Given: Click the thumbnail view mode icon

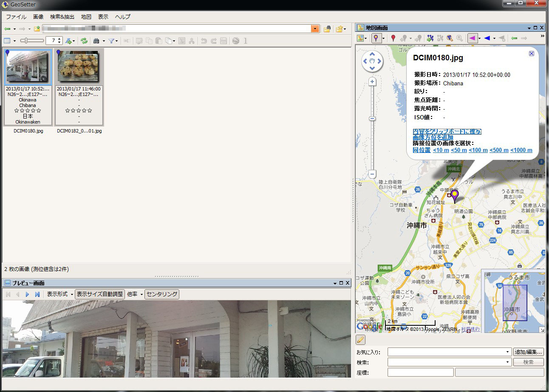Looking at the screenshot, I should pos(7,41).
